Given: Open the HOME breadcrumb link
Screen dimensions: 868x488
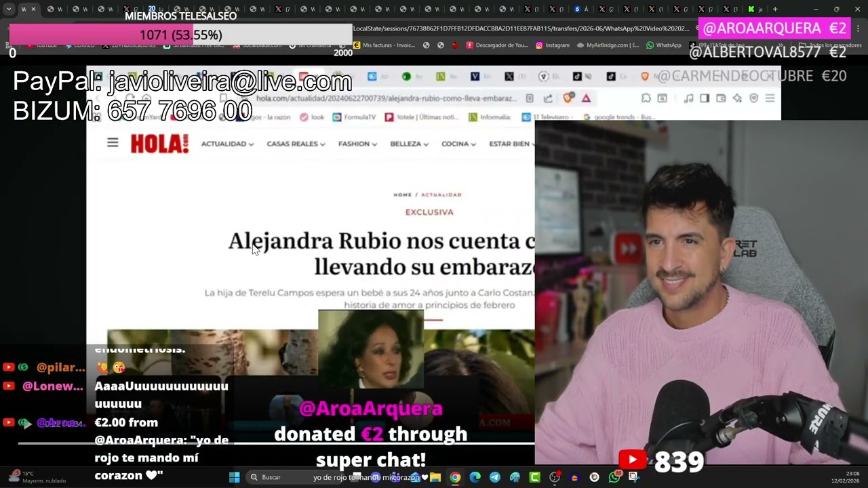Looking at the screenshot, I should [402, 195].
